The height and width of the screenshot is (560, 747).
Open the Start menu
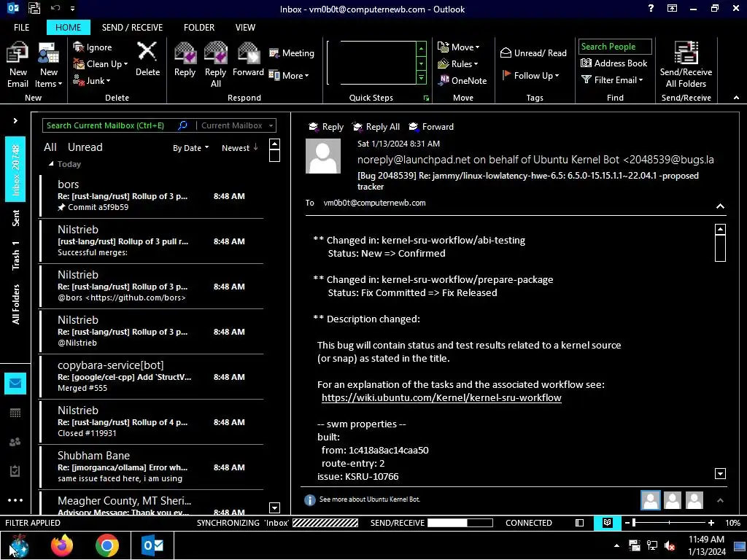18,545
